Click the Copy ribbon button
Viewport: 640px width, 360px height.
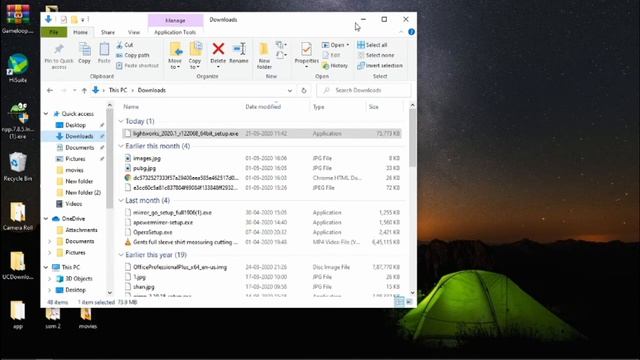point(84,53)
